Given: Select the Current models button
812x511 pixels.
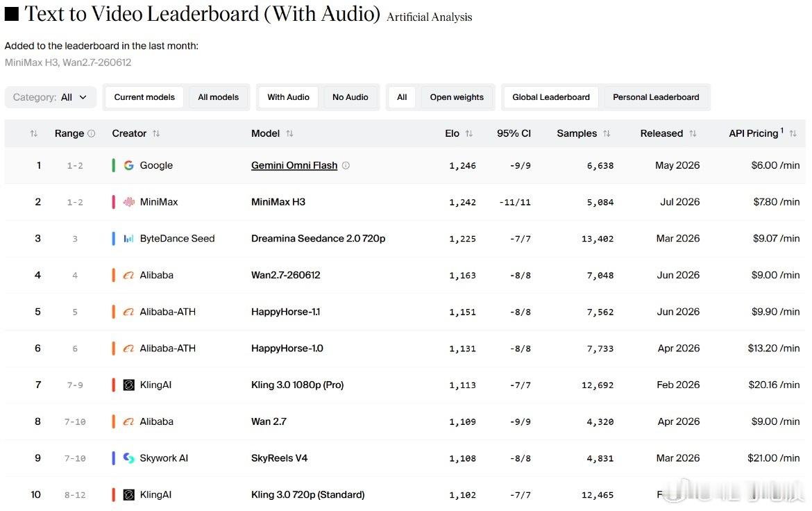Looking at the screenshot, I should [x=144, y=97].
